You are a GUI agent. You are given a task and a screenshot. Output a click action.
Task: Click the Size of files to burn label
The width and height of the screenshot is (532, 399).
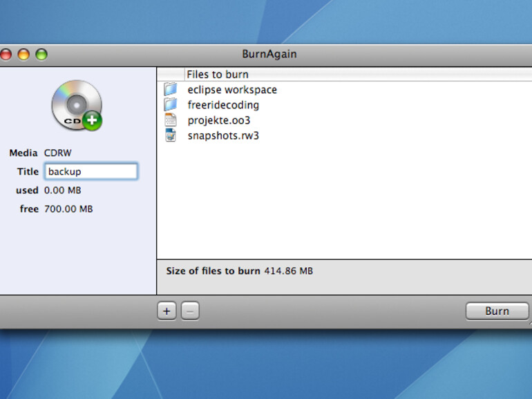pyautogui.click(x=213, y=271)
